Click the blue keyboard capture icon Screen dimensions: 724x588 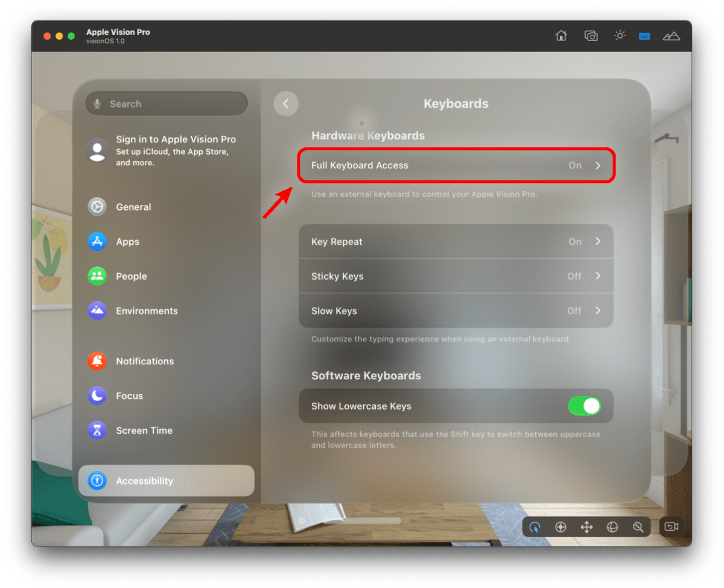click(644, 36)
